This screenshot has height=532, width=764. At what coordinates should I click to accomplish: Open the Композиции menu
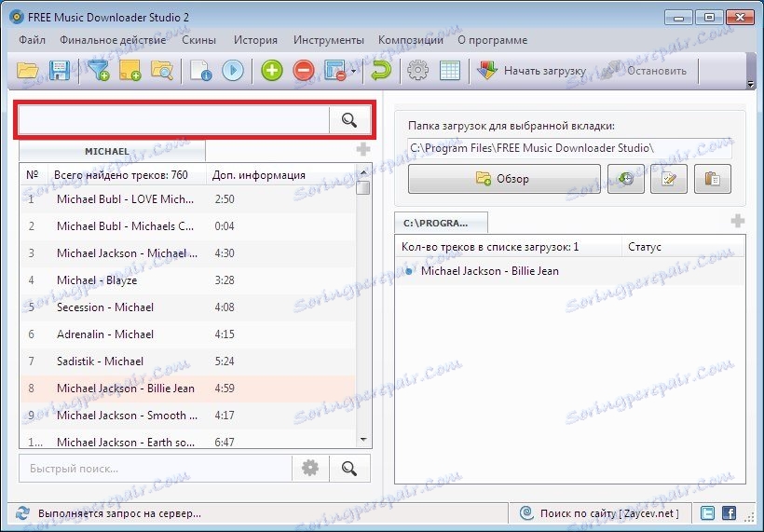pyautogui.click(x=411, y=40)
